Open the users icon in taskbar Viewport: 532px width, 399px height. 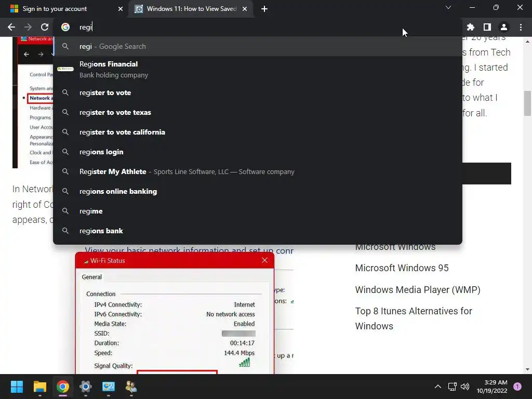(x=131, y=387)
